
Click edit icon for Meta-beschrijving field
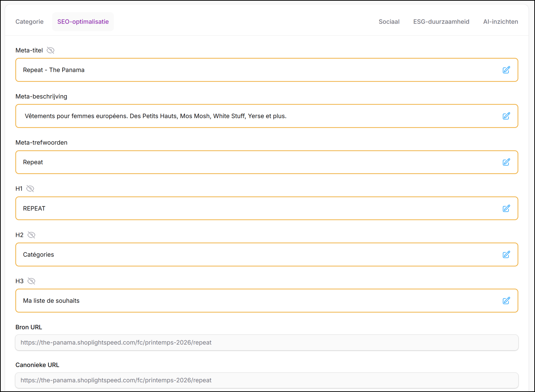pos(506,116)
